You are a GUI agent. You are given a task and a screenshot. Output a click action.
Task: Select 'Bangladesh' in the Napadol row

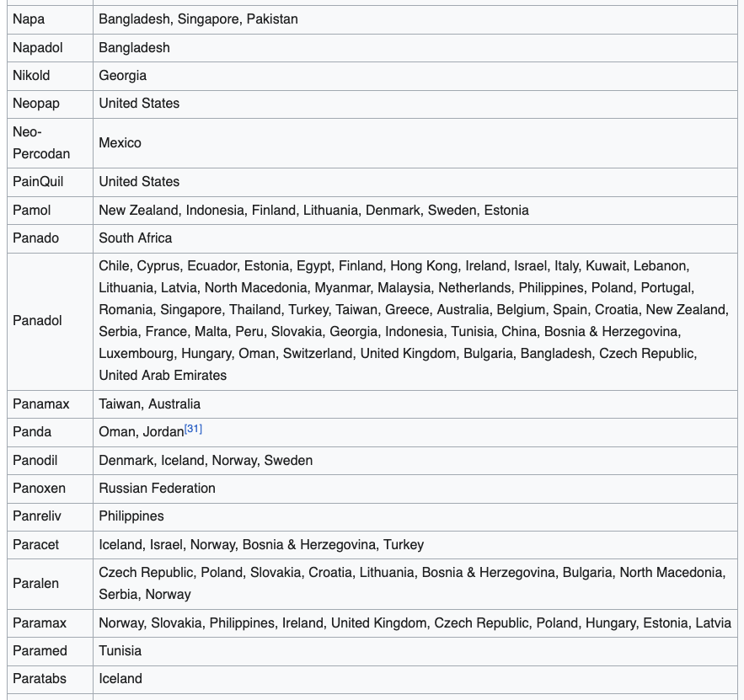click(134, 48)
